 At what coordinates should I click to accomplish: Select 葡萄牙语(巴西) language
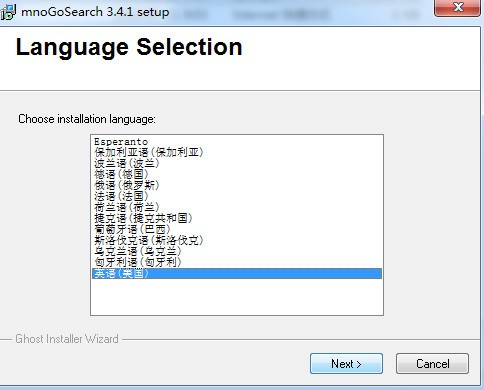point(237,229)
